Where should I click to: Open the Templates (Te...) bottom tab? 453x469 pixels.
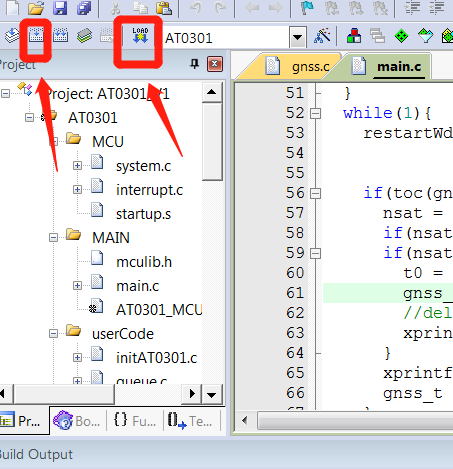[191, 421]
